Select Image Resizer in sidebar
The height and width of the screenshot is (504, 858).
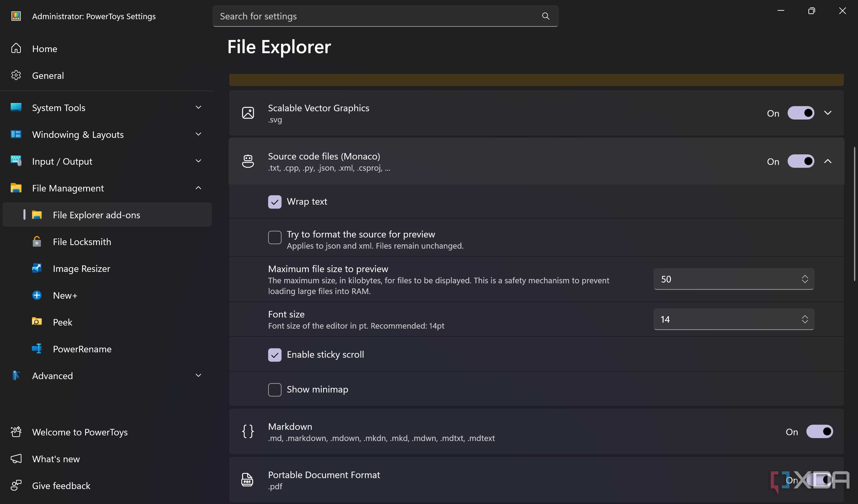[107, 268]
